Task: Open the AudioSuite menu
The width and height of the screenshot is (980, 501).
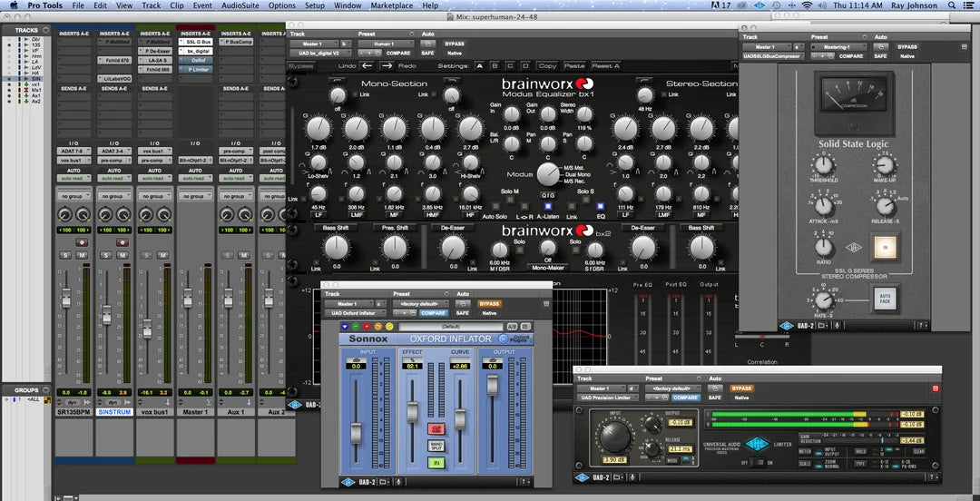Action: [x=240, y=5]
